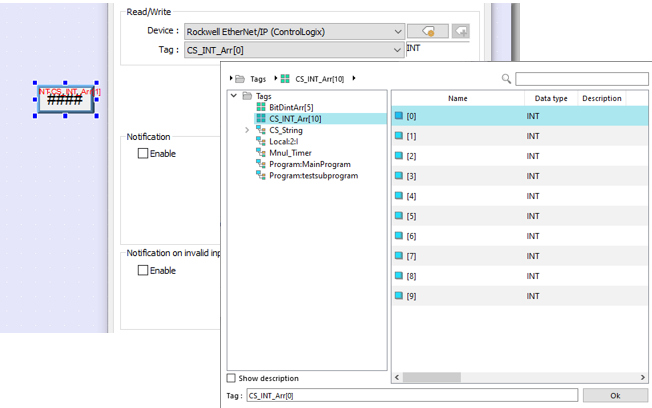Click the Tags folder icon in tree
The height and width of the screenshot is (408, 652).
click(x=247, y=96)
